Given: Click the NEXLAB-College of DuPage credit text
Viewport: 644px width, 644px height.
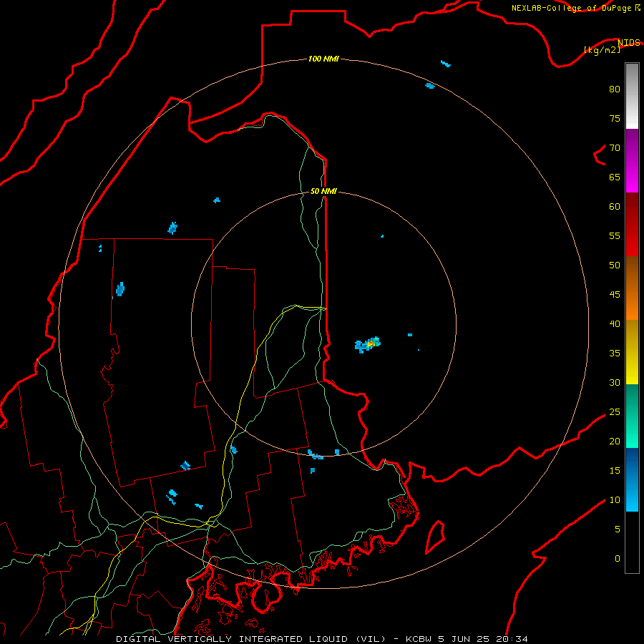Looking at the screenshot, I should (x=571, y=8).
